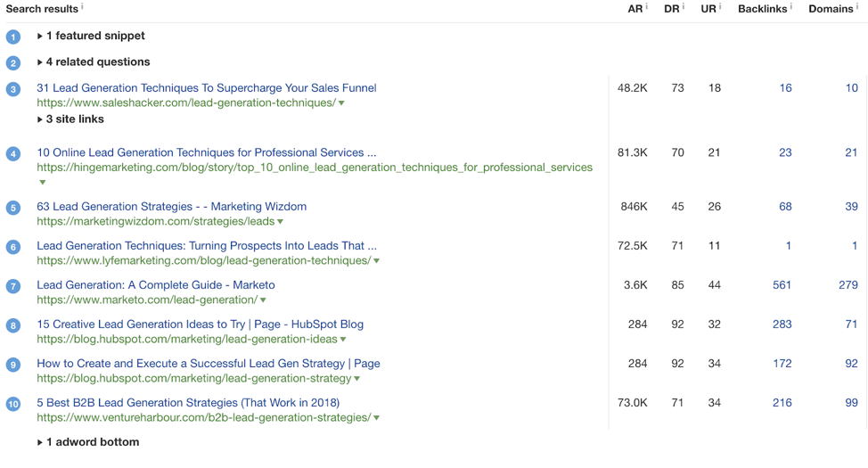
Task: Click the info icon next to Domains
Action: (x=857, y=6)
